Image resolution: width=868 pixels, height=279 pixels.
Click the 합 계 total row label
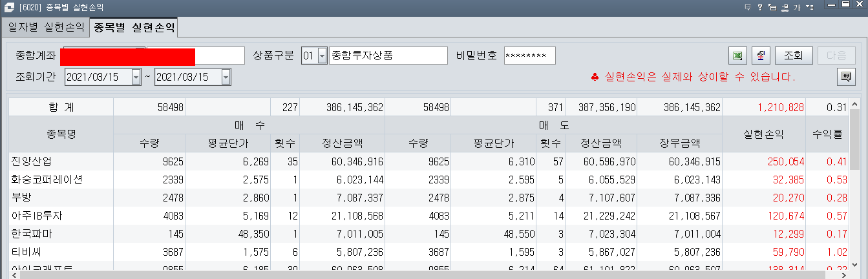(61, 107)
